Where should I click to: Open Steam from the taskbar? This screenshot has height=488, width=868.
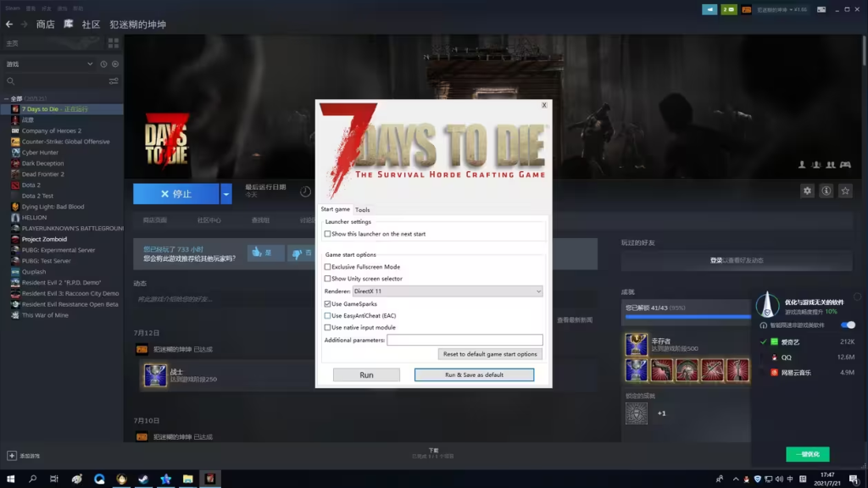(143, 479)
